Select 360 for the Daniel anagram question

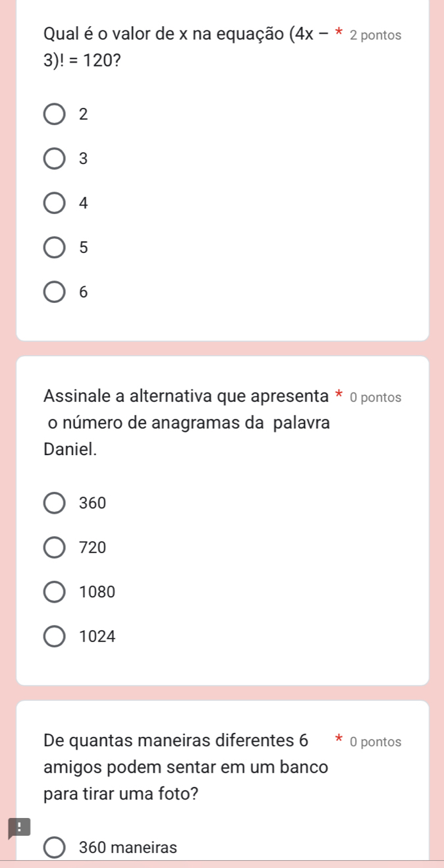[x=55, y=503]
